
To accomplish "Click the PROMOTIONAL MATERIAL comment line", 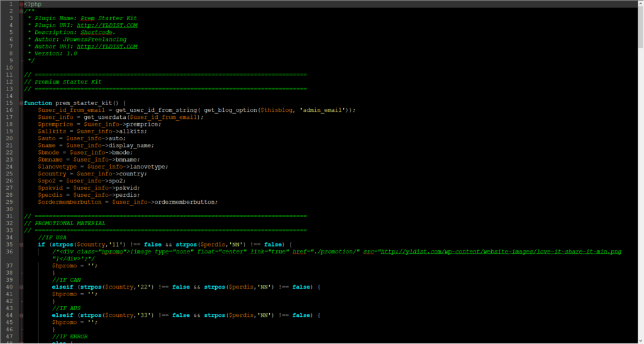I will [70, 223].
